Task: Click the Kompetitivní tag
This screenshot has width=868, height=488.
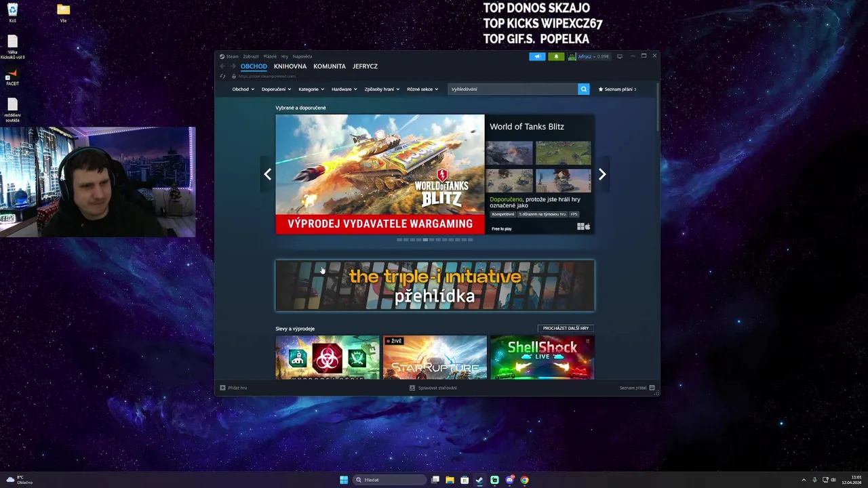Action: pos(503,214)
